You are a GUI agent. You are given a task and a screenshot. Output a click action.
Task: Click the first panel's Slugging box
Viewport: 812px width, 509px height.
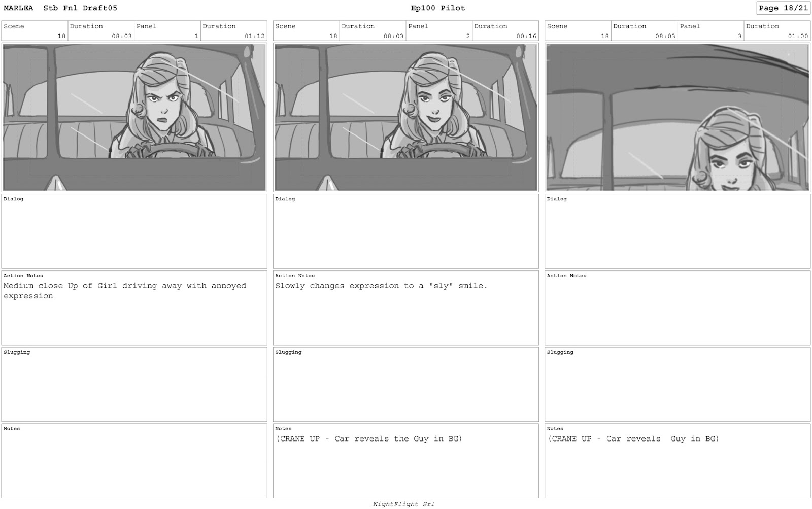[134, 384]
